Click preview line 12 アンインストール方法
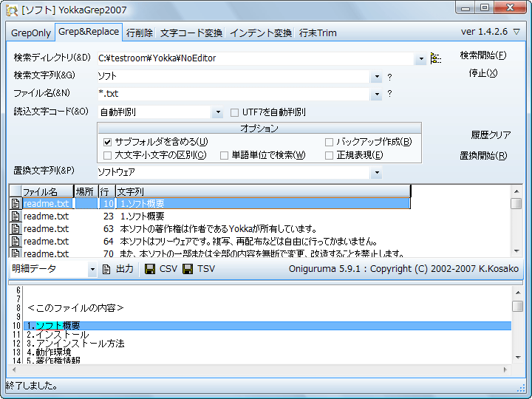Viewport: 532px width, 399px height. click(x=75, y=344)
